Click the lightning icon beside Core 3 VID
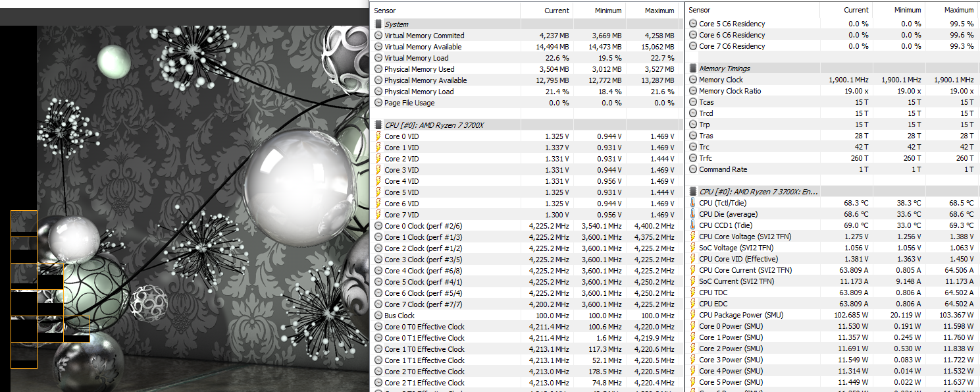Screen dimensions: 980x392 point(378,170)
